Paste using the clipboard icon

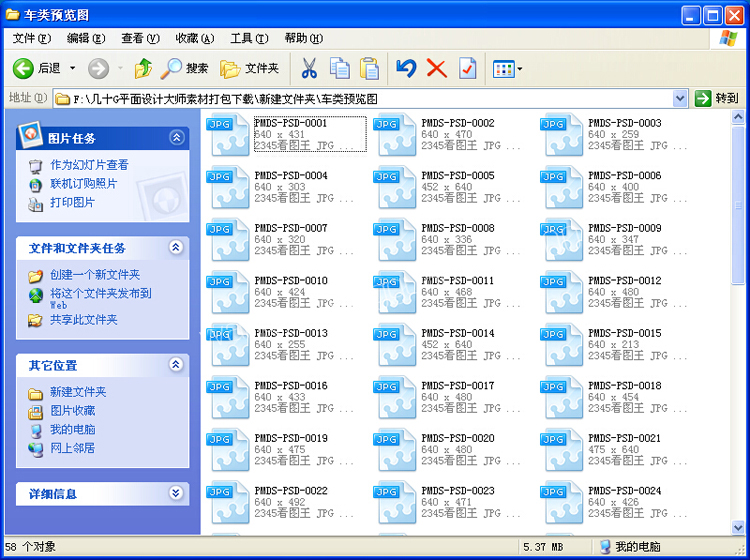(369, 69)
